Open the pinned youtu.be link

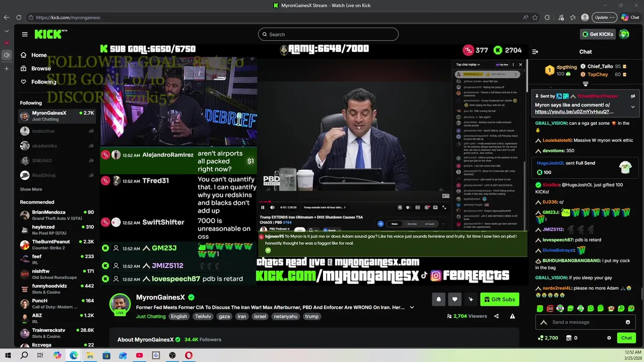coord(574,112)
